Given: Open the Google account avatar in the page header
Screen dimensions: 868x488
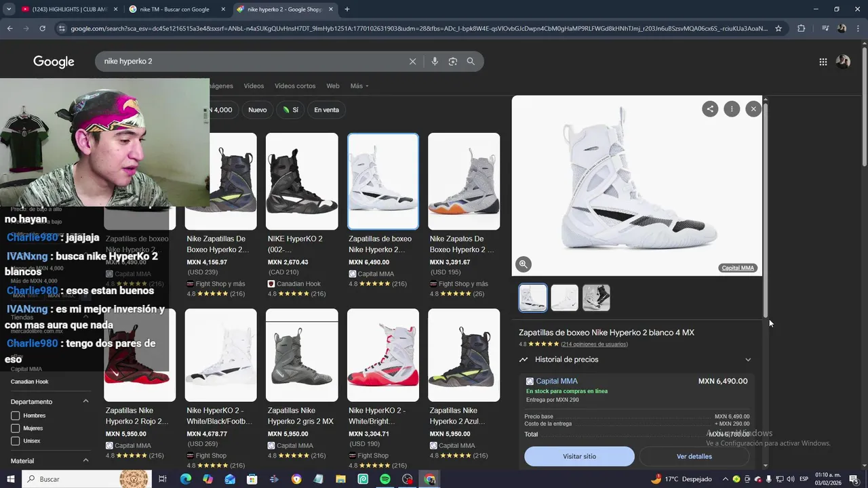Looking at the screenshot, I should click(843, 62).
